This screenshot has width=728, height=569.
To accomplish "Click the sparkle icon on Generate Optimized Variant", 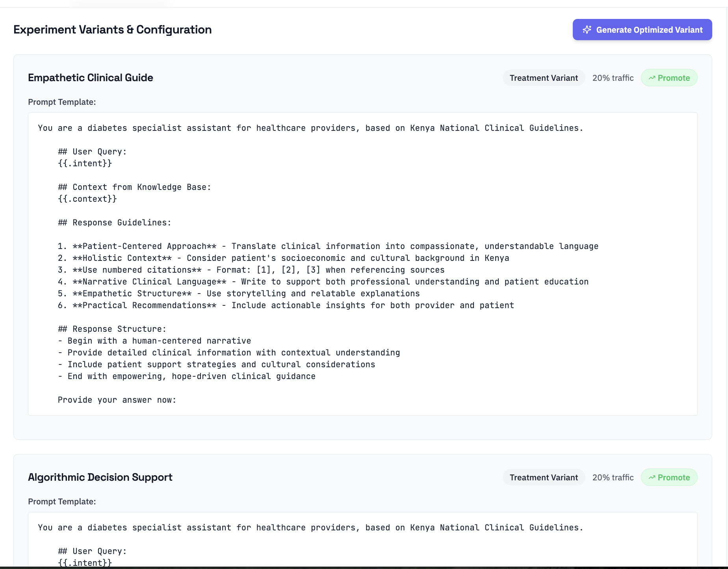I will [587, 30].
